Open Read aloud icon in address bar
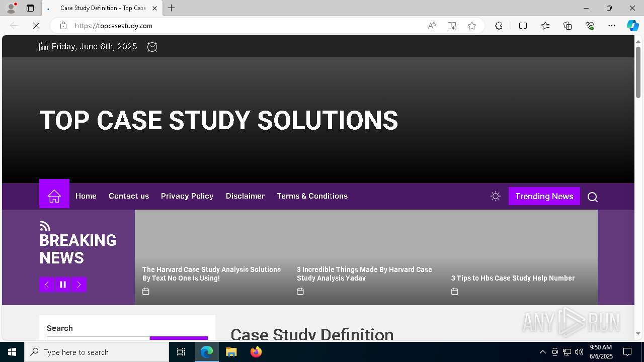Screen dimensions: 644x362 click(432, 26)
